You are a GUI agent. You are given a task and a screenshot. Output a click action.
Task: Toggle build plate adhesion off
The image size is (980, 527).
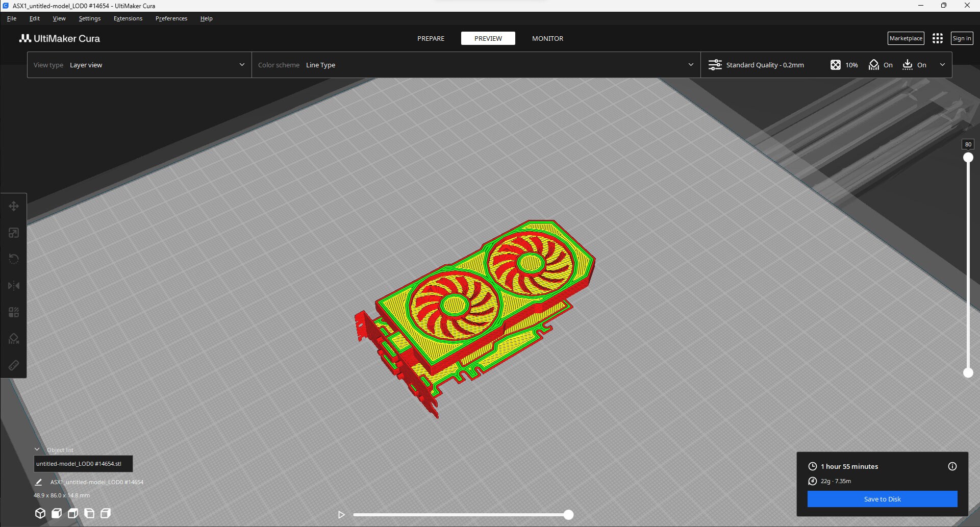pyautogui.click(x=915, y=65)
